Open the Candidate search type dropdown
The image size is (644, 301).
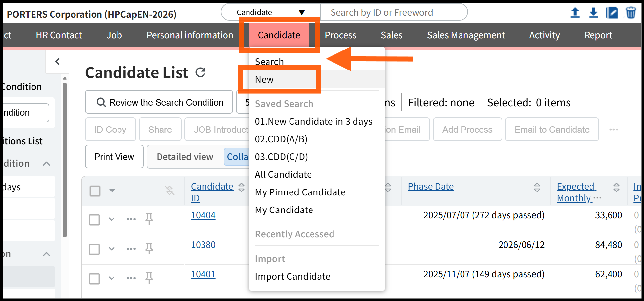click(270, 12)
